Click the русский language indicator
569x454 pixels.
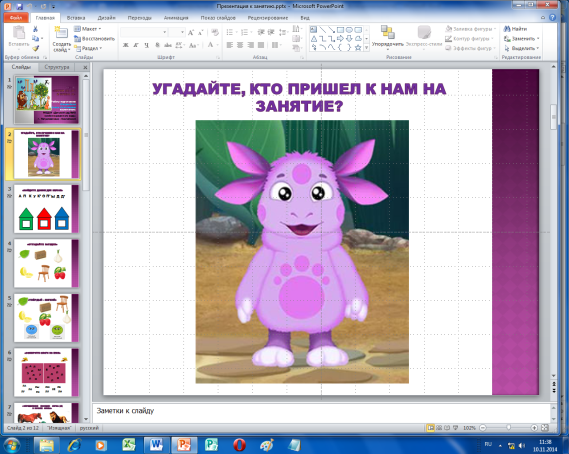(89, 428)
